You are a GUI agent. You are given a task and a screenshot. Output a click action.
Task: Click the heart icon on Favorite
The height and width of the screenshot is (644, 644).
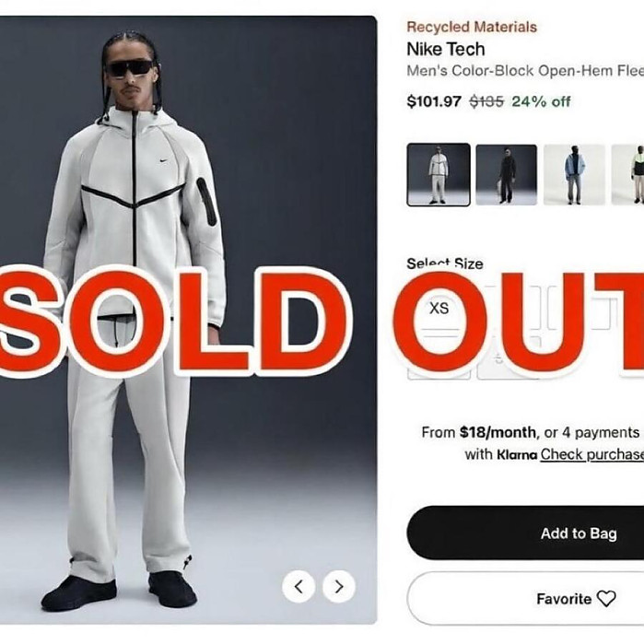(x=606, y=599)
